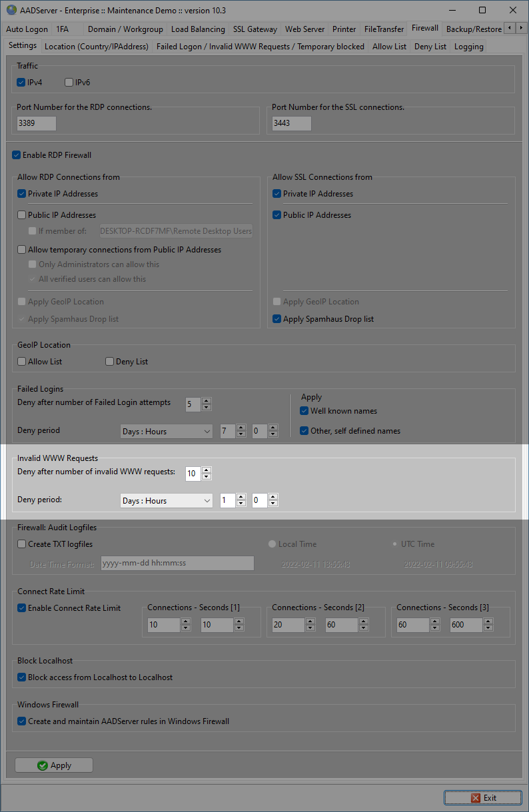Open the Deny List sub-tab
The height and width of the screenshot is (812, 529).
(430, 47)
